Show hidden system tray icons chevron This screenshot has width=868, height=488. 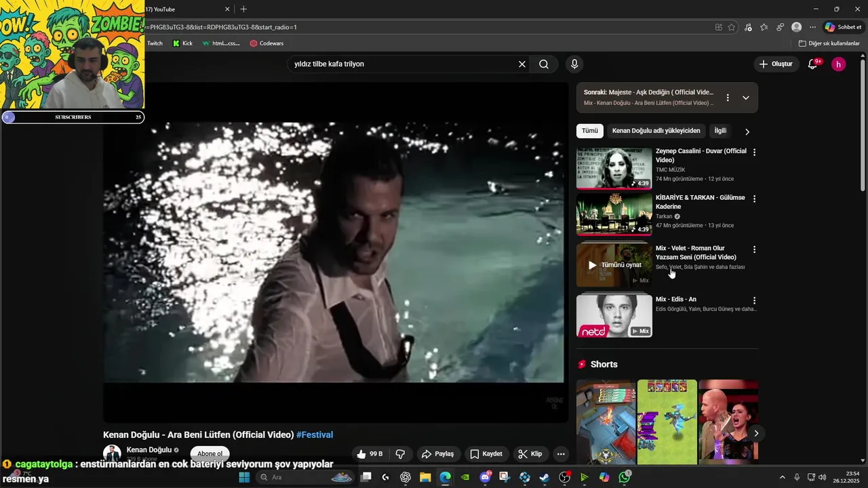tap(782, 477)
